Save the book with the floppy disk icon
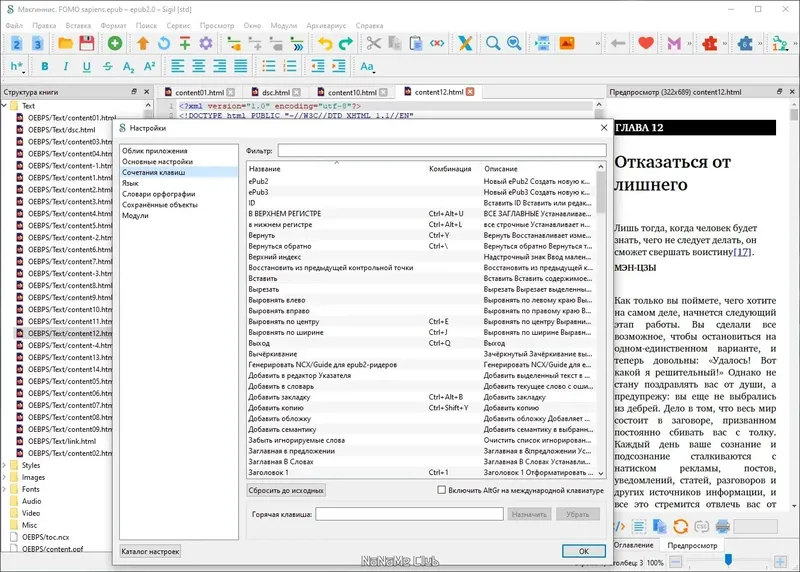 (87, 44)
